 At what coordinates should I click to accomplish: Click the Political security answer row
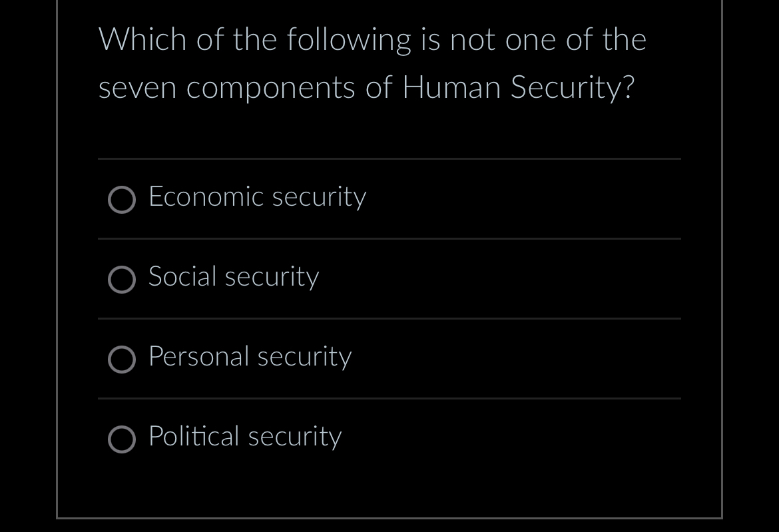click(389, 438)
